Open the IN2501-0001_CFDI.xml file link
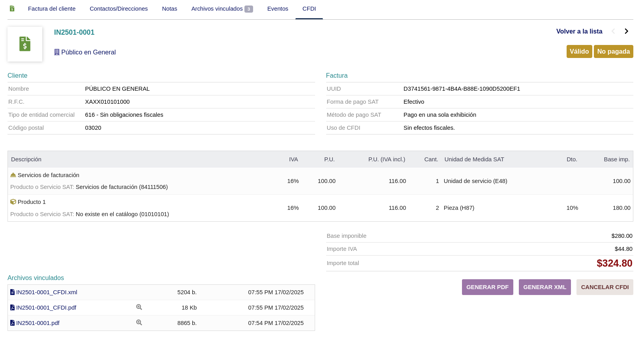The height and width of the screenshot is (338, 644). (47, 292)
